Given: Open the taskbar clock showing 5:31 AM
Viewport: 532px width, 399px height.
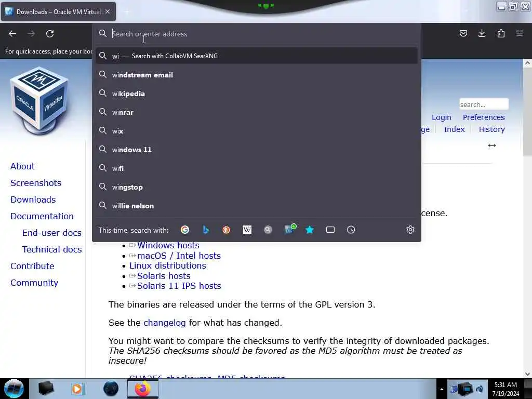Looking at the screenshot, I should click(x=506, y=389).
